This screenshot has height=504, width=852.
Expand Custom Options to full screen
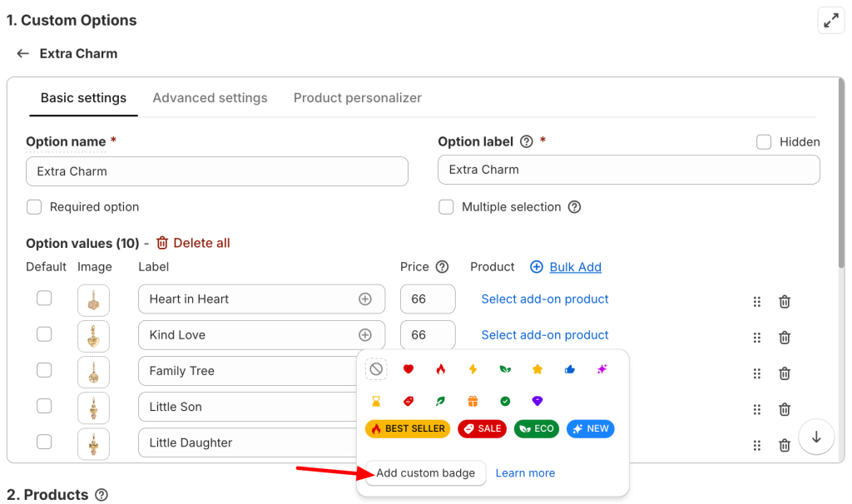830,21
